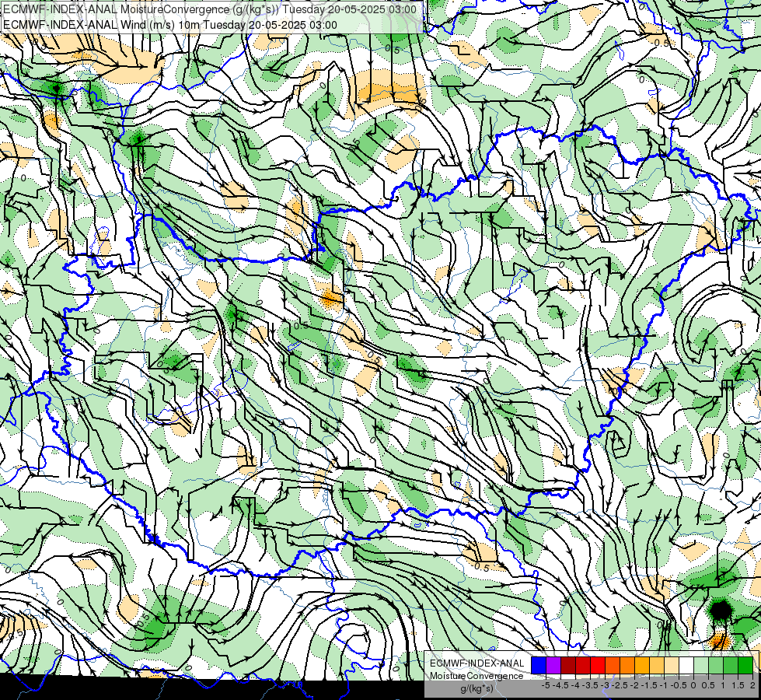Pick the white legend color swatch
This screenshot has width=761, height=700.
686,666
